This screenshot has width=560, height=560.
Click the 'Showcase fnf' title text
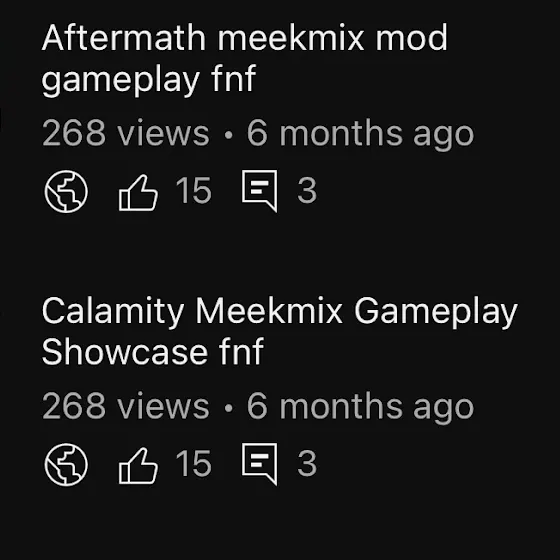point(153,351)
